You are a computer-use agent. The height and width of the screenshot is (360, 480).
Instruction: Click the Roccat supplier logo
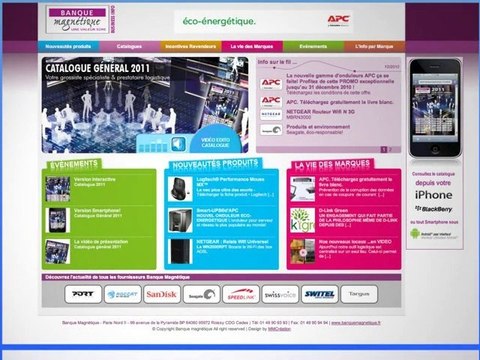pyautogui.click(x=123, y=294)
